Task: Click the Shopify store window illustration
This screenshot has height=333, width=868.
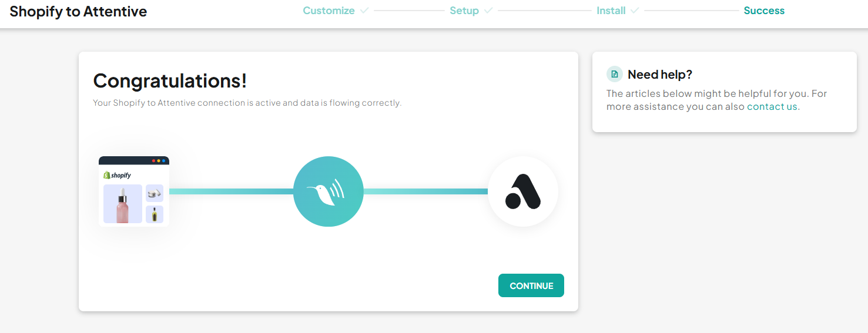Action: (x=134, y=191)
